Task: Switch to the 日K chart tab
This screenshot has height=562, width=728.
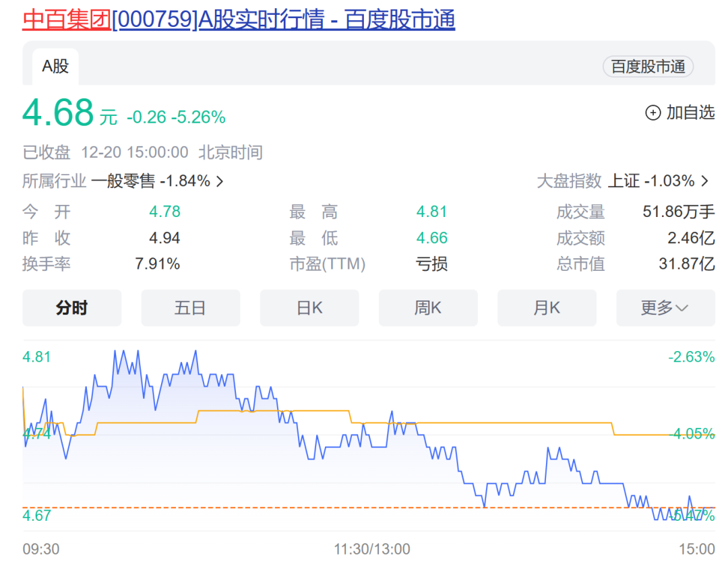Action: click(x=309, y=308)
